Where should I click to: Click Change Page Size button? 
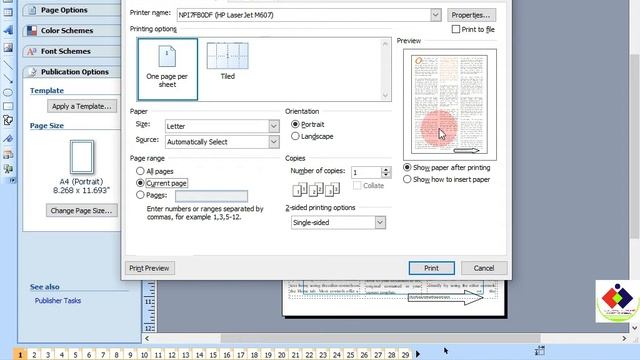[x=82, y=211]
